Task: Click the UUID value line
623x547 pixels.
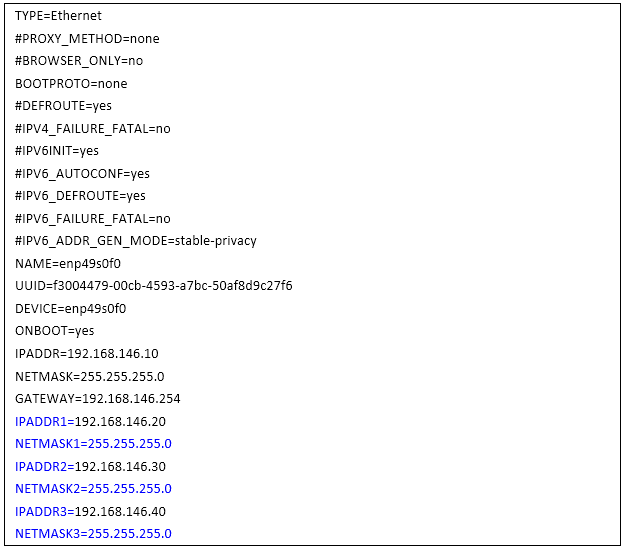Action: pyautogui.click(x=154, y=286)
